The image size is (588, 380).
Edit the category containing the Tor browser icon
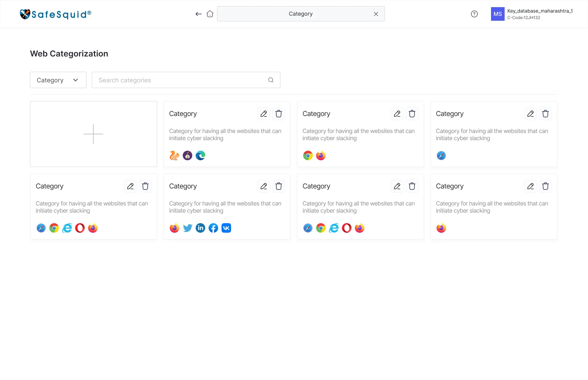point(264,114)
